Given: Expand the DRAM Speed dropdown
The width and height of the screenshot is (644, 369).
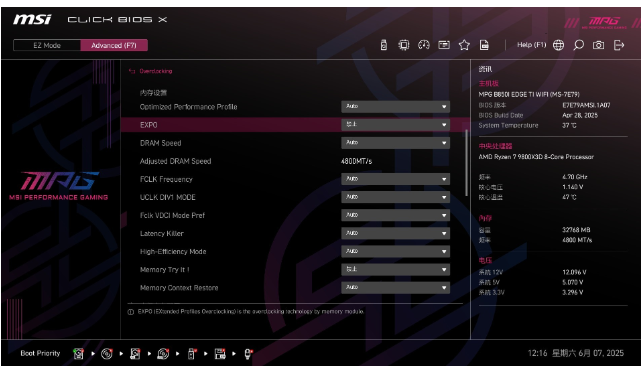Looking at the screenshot, I should point(395,143).
